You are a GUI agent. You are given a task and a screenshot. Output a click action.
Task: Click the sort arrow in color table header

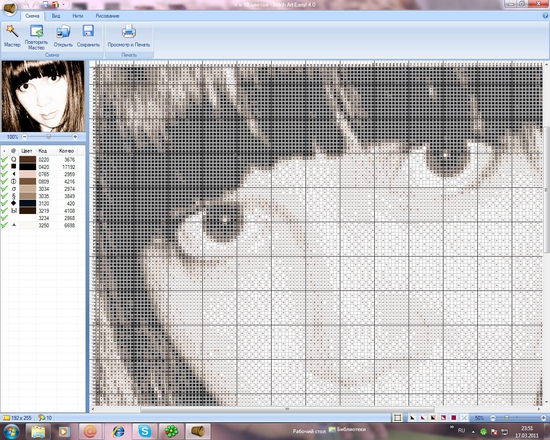4,151
